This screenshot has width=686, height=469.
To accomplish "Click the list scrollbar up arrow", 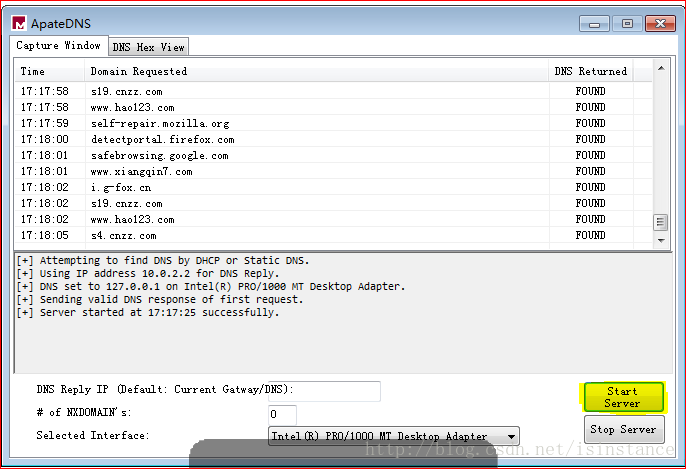I will (x=661, y=68).
